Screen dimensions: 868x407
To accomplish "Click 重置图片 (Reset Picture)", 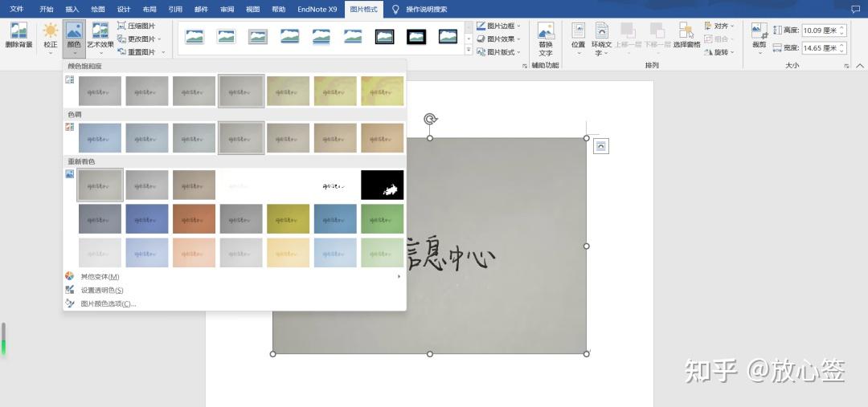I will (x=141, y=52).
